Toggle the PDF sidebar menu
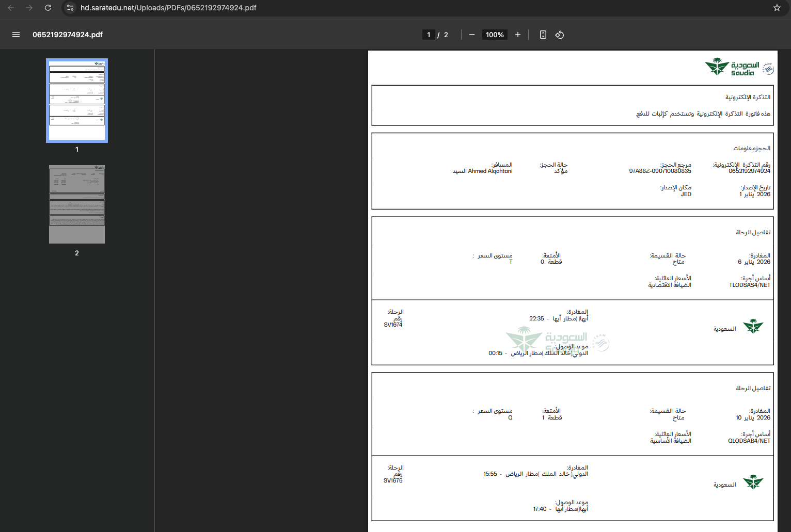 pyautogui.click(x=16, y=35)
